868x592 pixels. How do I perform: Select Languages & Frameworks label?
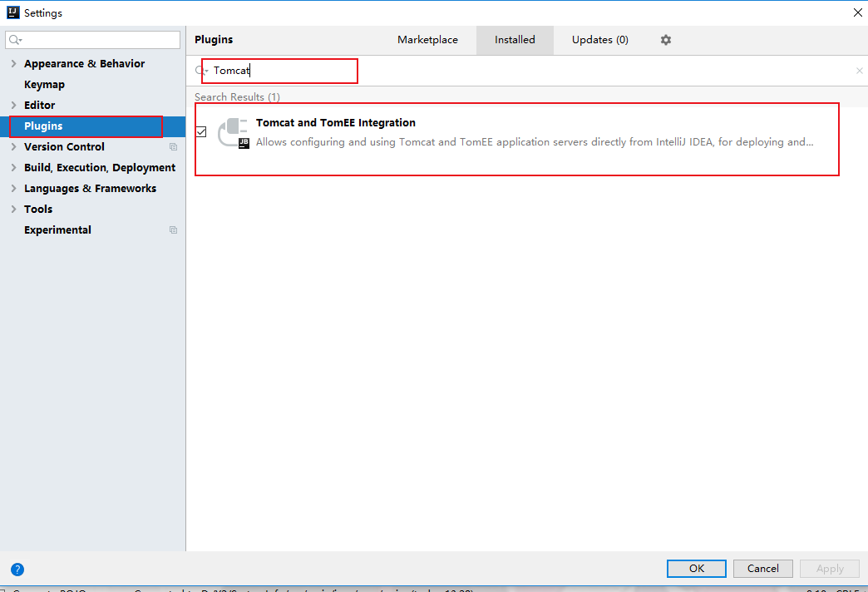(x=91, y=188)
